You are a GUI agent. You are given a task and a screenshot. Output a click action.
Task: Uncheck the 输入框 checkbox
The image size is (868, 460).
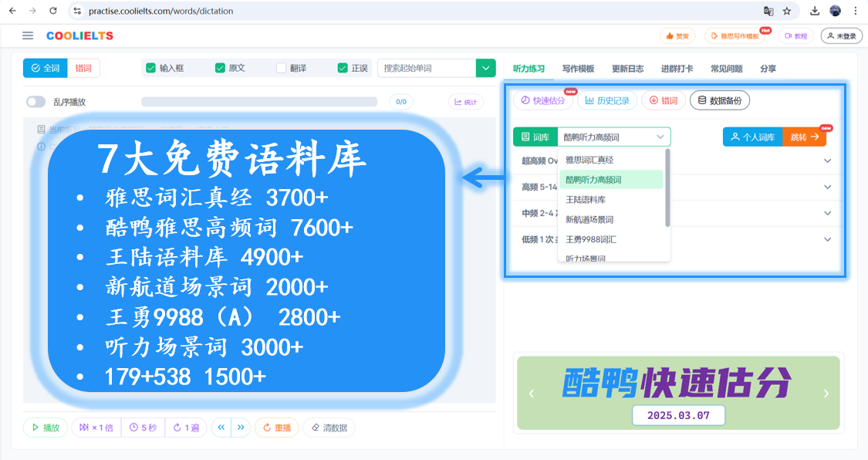pyautogui.click(x=150, y=68)
